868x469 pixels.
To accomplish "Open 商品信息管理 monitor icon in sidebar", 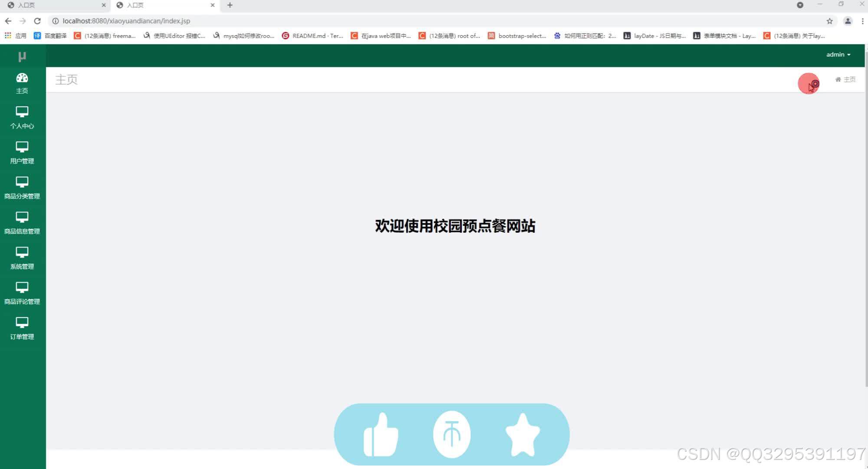I will click(22, 217).
